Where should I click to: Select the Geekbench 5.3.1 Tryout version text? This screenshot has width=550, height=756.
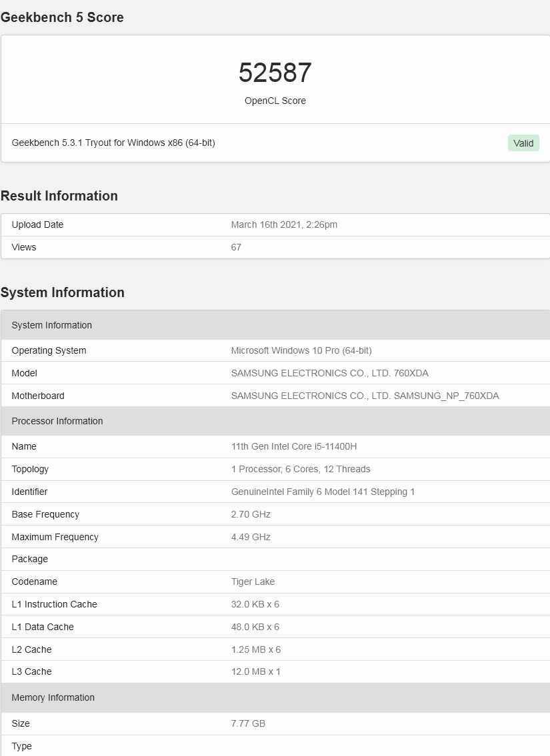pos(113,143)
